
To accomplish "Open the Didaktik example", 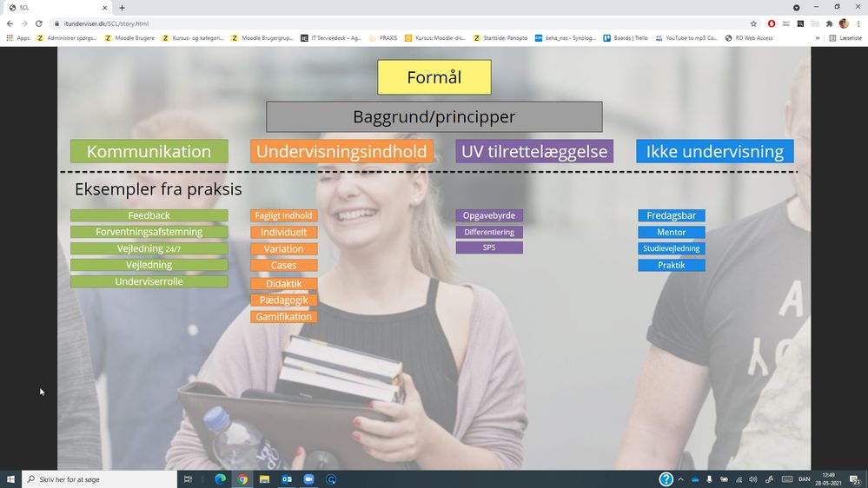I will (x=283, y=283).
